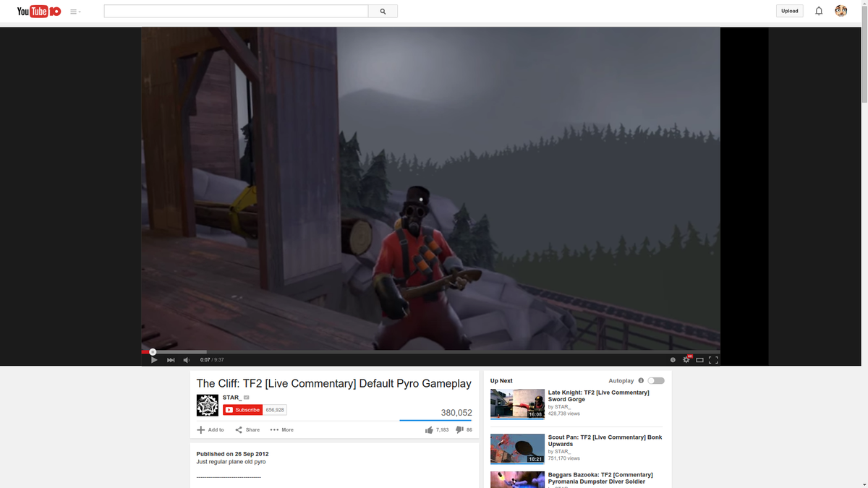
Task: Open the notifications bell
Action: pos(819,11)
